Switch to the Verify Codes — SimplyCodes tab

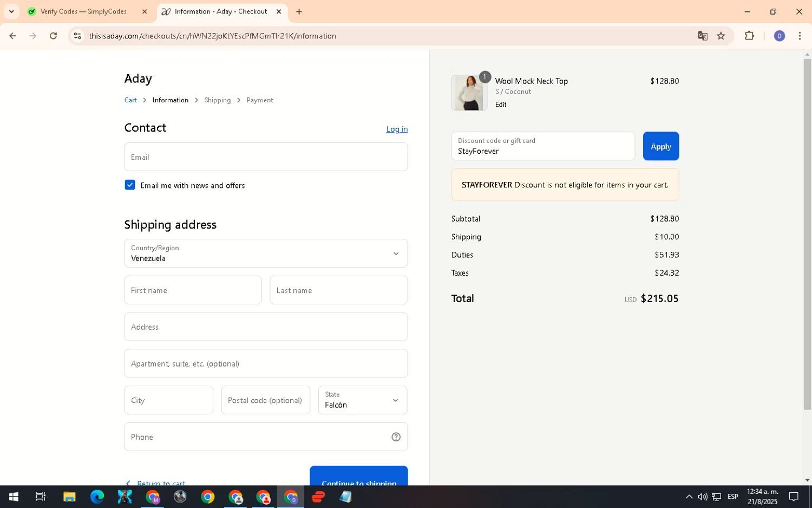click(x=88, y=11)
